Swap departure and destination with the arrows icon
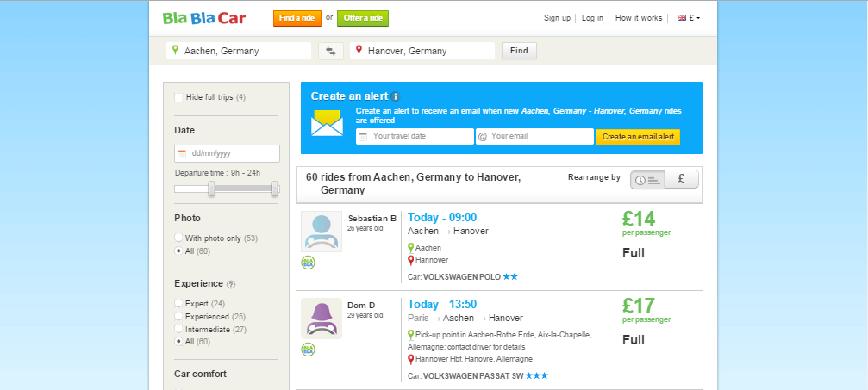The image size is (868, 390). [331, 51]
